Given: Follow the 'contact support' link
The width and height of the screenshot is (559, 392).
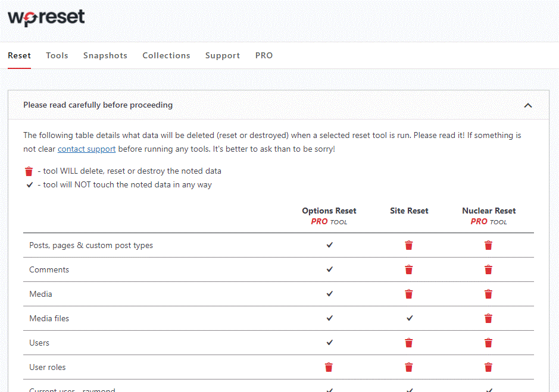Looking at the screenshot, I should (x=86, y=149).
